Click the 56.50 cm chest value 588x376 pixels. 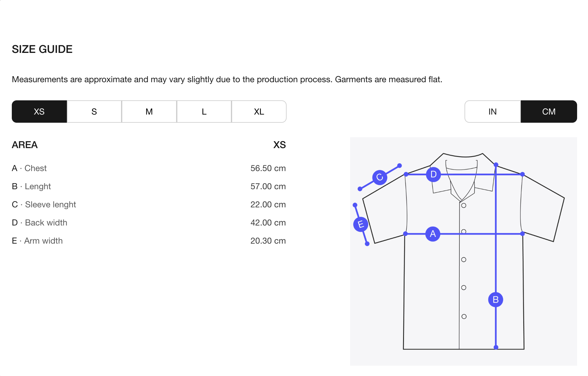coord(268,168)
